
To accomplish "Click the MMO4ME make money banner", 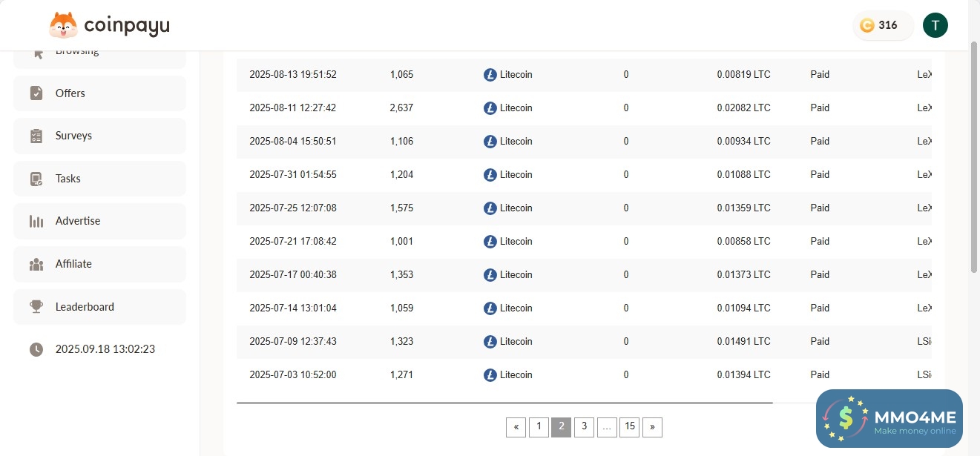I will (x=889, y=418).
